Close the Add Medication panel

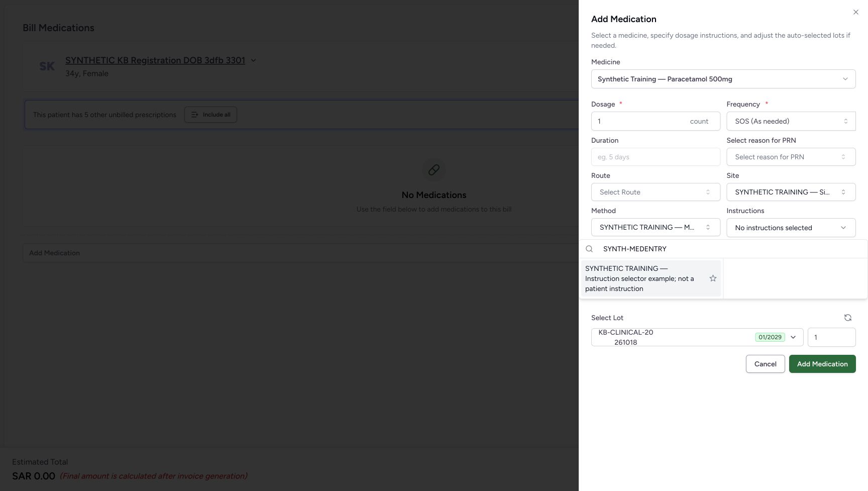point(855,12)
